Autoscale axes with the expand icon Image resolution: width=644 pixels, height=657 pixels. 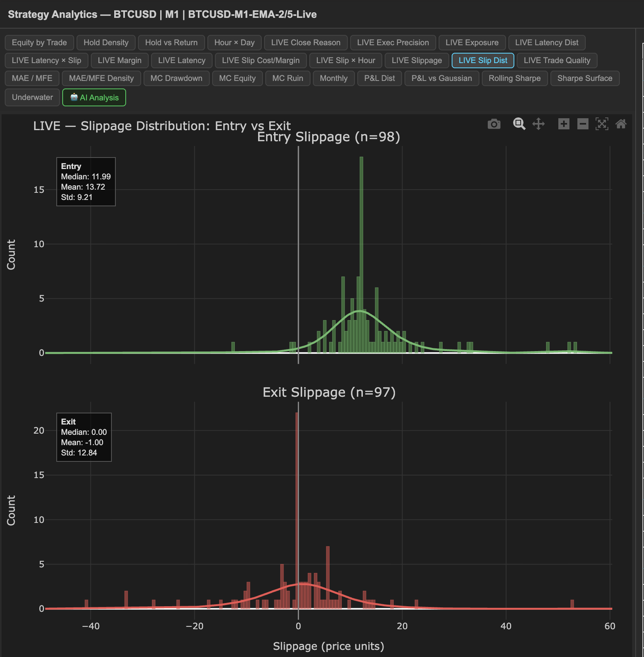tap(602, 124)
